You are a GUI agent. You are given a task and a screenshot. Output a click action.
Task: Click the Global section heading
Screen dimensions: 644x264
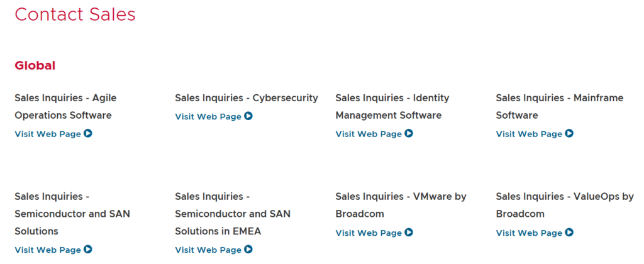pyautogui.click(x=35, y=65)
